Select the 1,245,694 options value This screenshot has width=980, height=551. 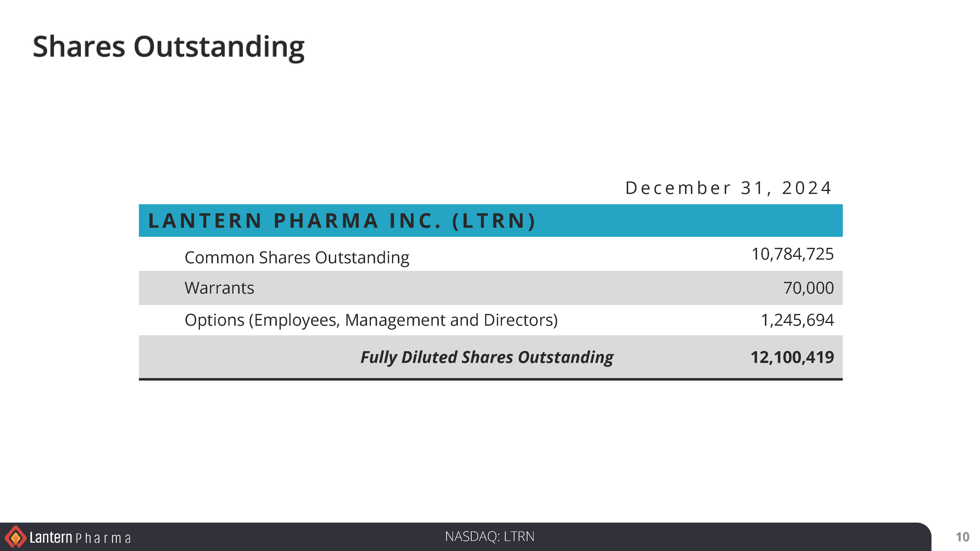tap(797, 320)
